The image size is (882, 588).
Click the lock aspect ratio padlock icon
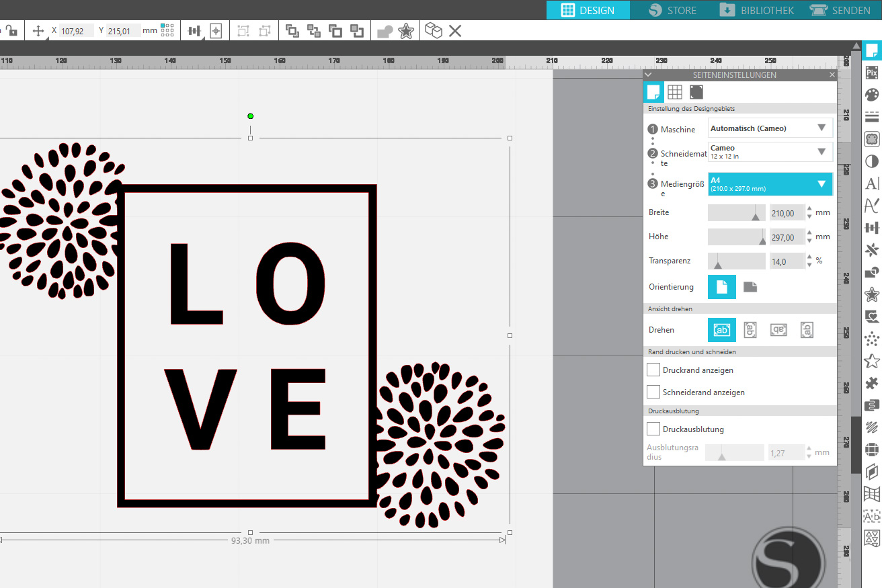pos(11,30)
